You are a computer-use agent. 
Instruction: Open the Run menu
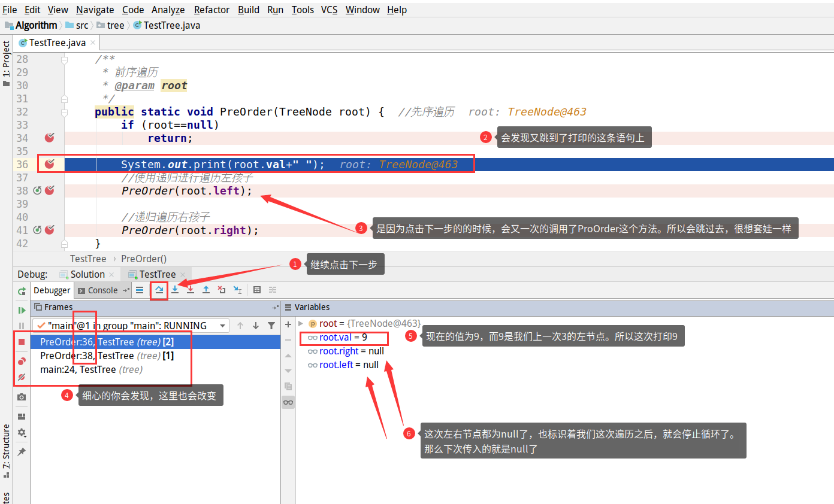pyautogui.click(x=276, y=10)
